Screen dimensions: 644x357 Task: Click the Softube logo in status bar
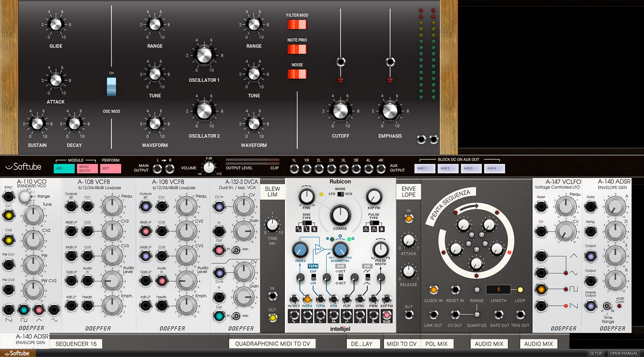click(18, 353)
